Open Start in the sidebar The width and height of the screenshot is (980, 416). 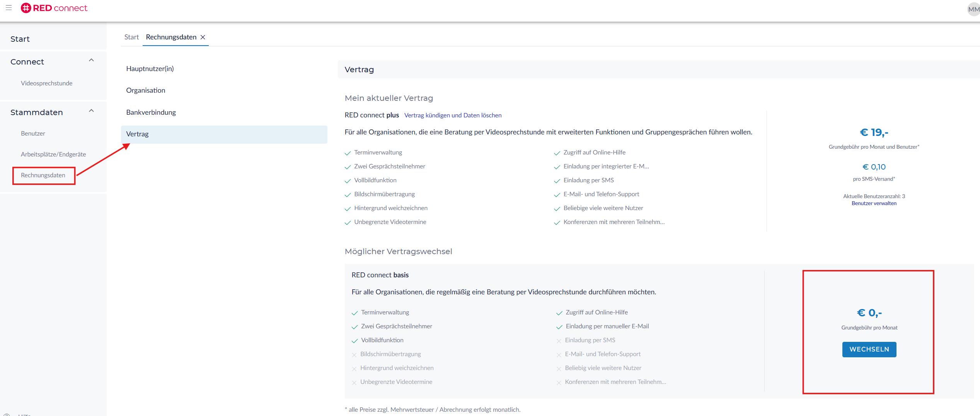pyautogui.click(x=20, y=39)
